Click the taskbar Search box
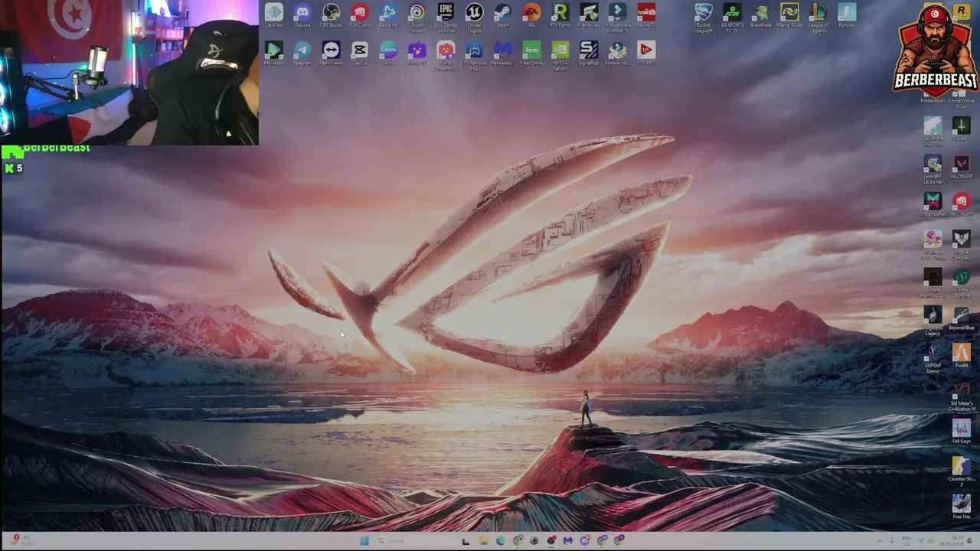This screenshot has height=551, width=980. tap(416, 541)
